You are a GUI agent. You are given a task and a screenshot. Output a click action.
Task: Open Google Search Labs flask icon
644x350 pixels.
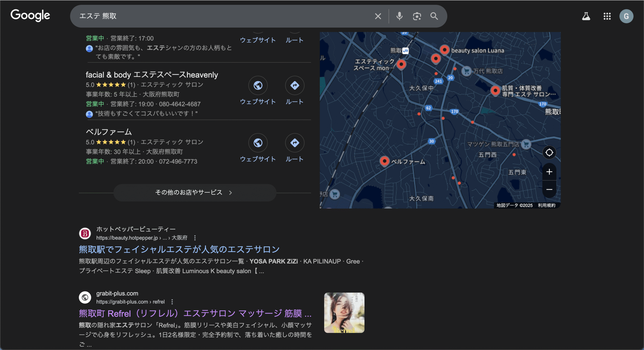pyautogui.click(x=586, y=16)
